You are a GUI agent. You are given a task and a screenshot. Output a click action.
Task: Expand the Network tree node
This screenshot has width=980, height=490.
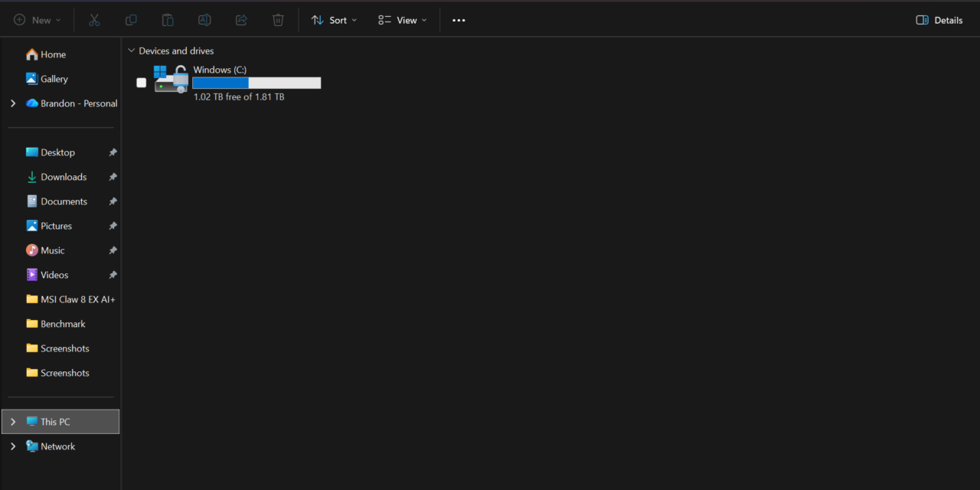[x=13, y=446]
